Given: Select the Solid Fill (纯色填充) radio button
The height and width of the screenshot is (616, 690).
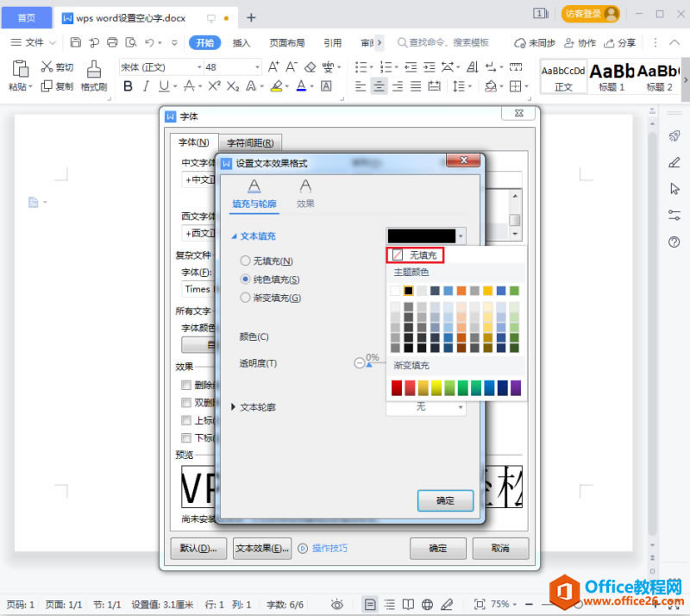Looking at the screenshot, I should 245,280.
